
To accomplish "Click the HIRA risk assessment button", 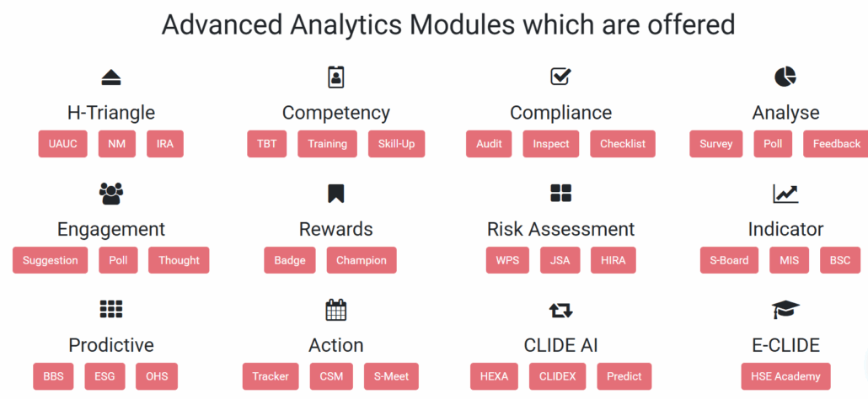I will pyautogui.click(x=613, y=260).
